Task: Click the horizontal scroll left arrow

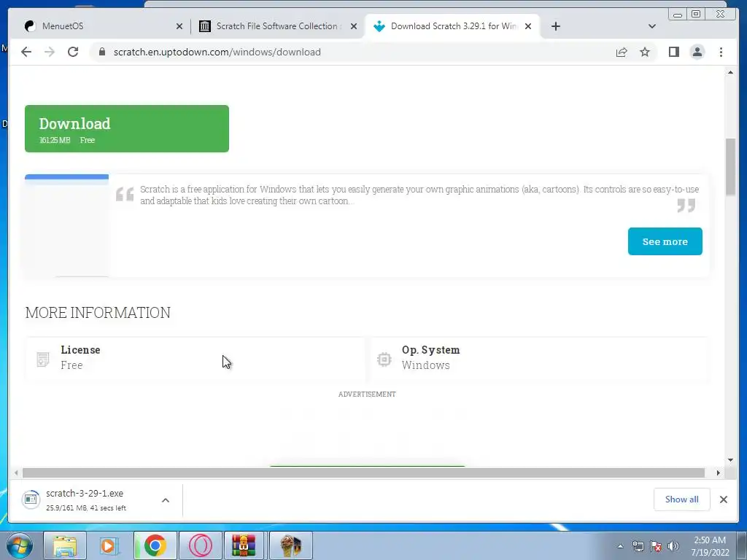Action: point(16,472)
